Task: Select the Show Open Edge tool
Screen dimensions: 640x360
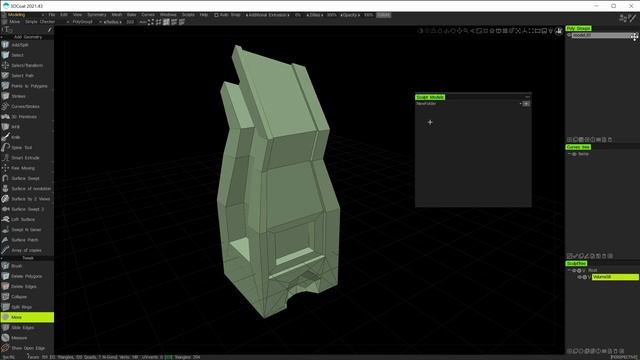Action: point(27,348)
